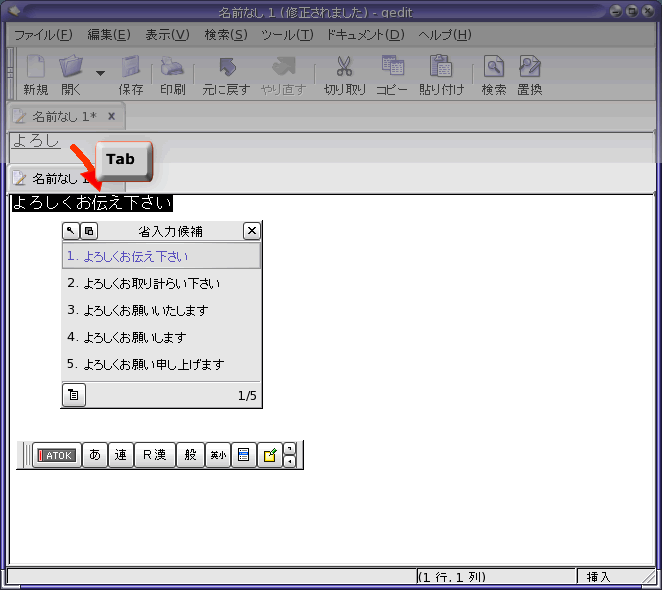662x590 pixels.
Task: Click the ATOK logo button on palette
Action: (57, 455)
